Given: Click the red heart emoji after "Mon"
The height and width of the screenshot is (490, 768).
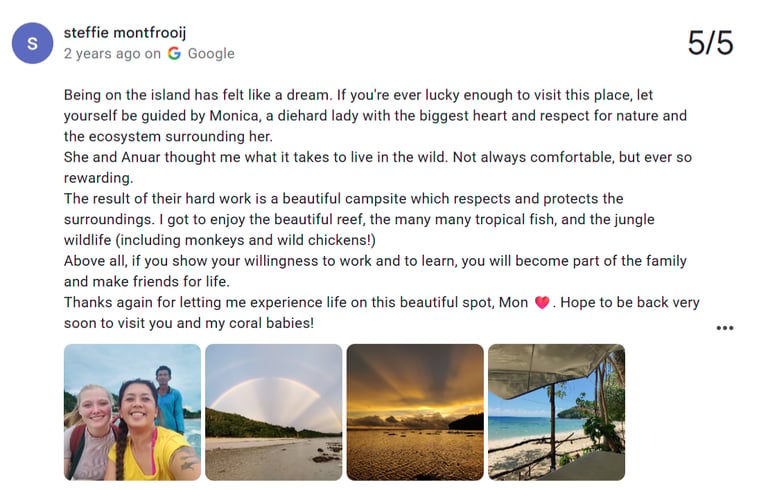Looking at the screenshot, I should (542, 302).
